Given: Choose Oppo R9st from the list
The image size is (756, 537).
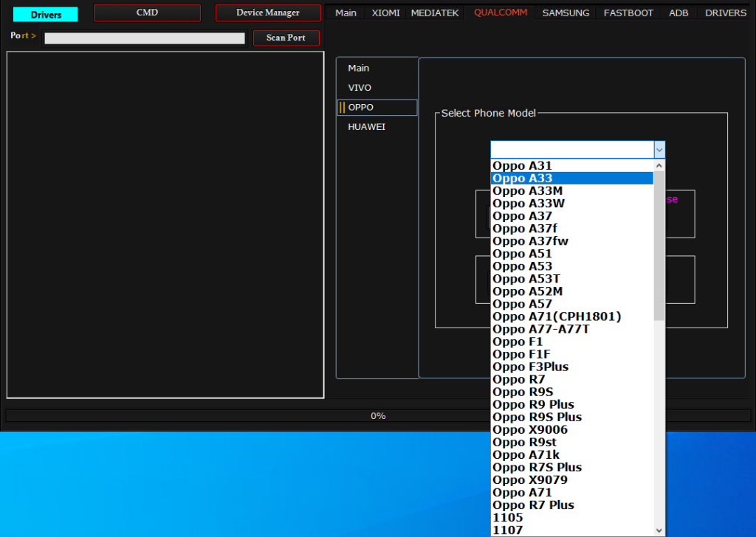Looking at the screenshot, I should (572, 442).
